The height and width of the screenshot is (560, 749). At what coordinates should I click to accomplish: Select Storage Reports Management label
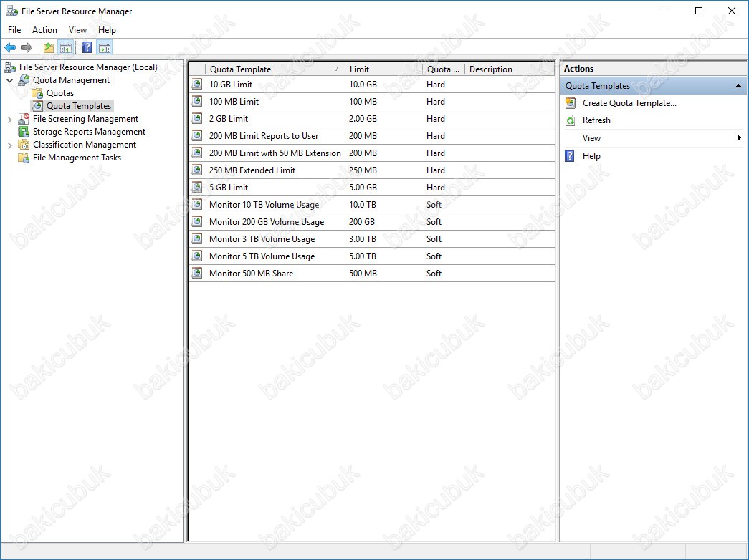click(90, 132)
